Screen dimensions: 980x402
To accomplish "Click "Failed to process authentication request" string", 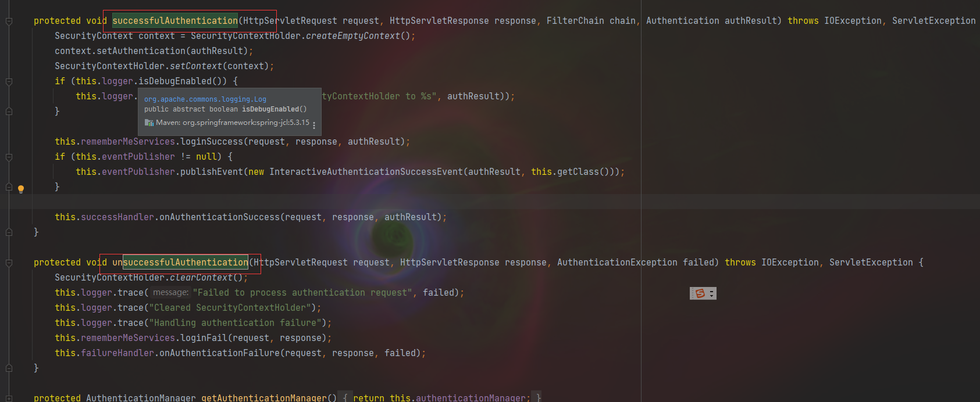I will (x=302, y=293).
